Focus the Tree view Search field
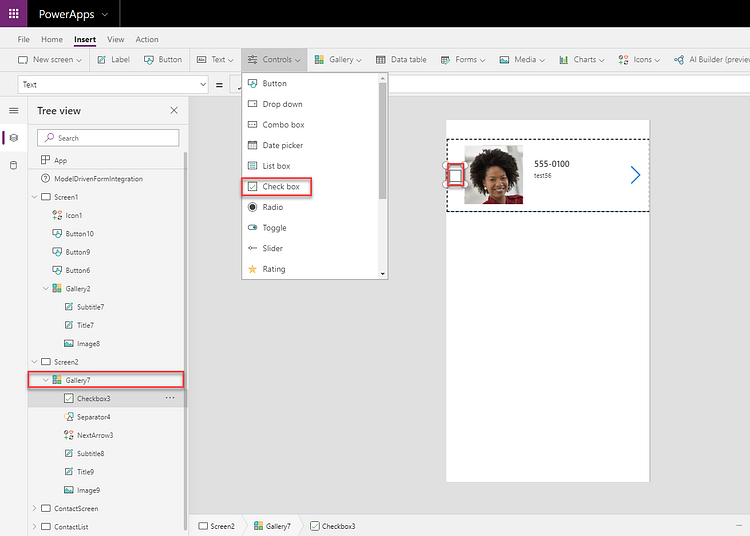750x536 pixels. point(108,138)
